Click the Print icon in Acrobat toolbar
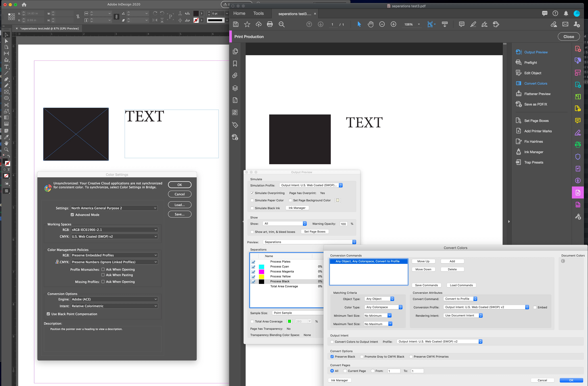This screenshot has height=386, width=588. (270, 24)
